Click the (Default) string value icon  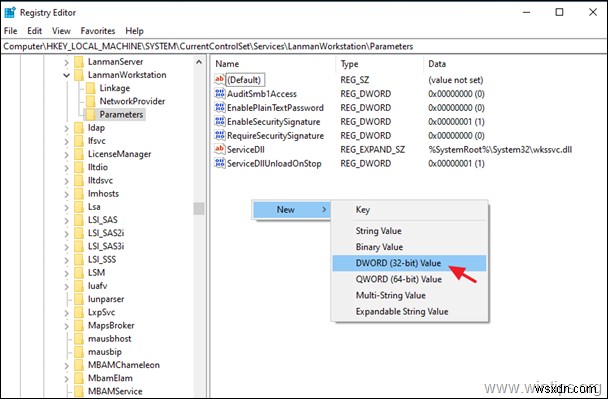point(219,80)
